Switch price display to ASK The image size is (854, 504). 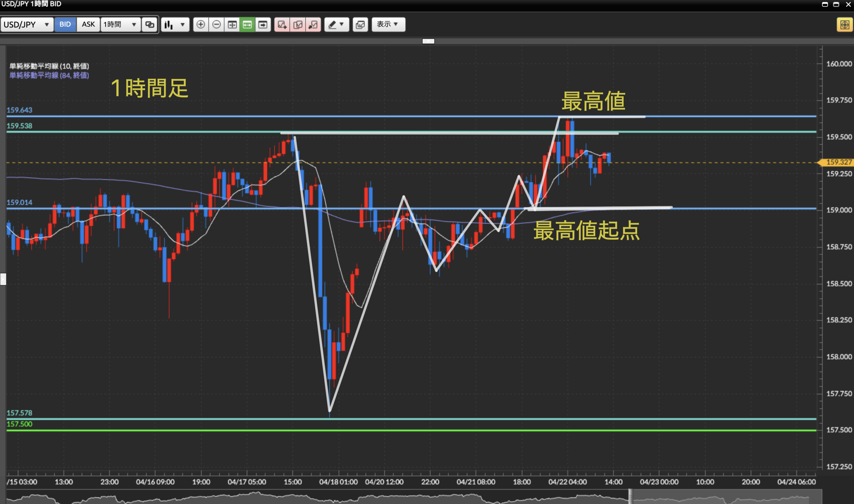88,24
